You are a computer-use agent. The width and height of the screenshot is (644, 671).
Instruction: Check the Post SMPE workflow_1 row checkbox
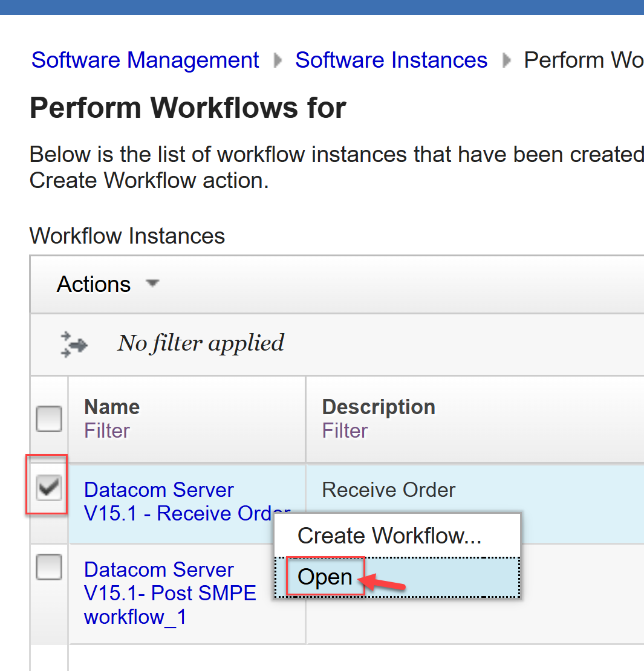[49, 568]
